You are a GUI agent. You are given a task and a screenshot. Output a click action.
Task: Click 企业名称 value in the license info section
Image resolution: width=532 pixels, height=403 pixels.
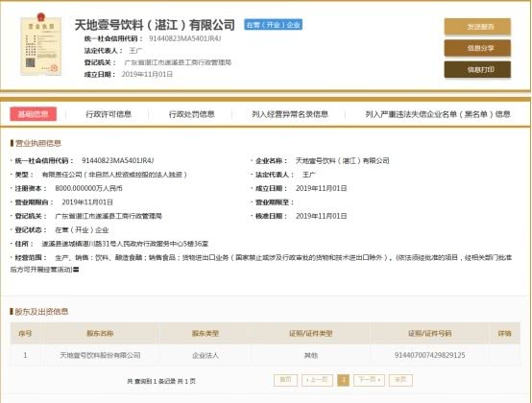tap(342, 160)
